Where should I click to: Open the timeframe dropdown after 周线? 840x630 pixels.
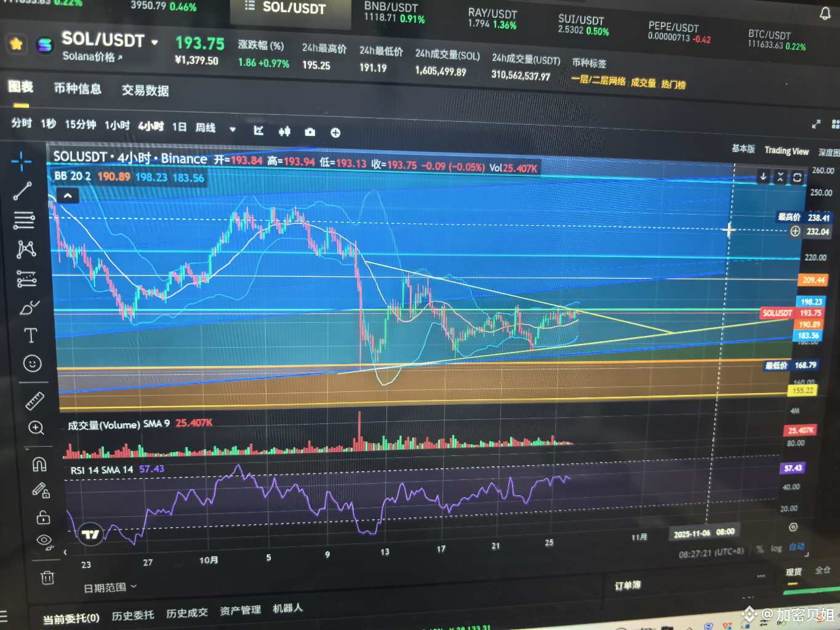233,129
